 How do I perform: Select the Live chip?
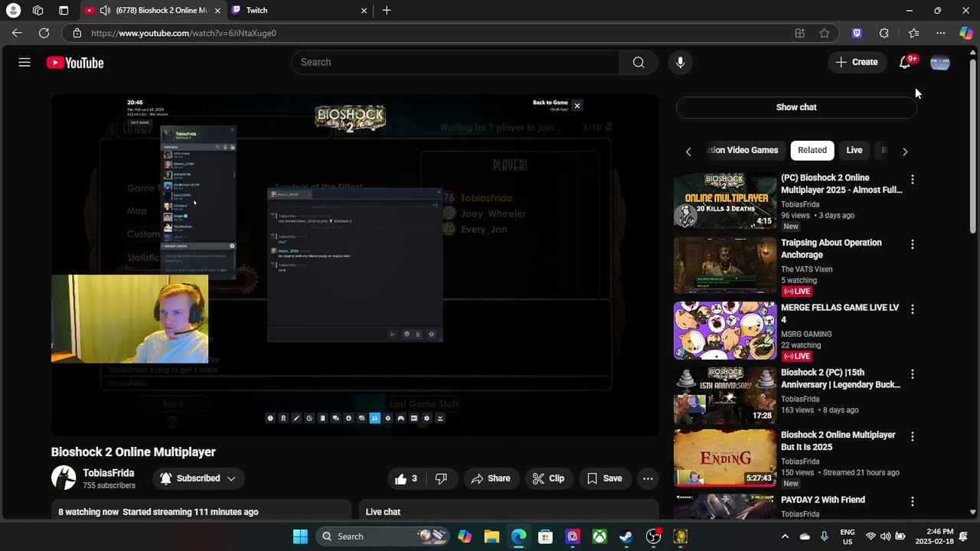click(854, 151)
